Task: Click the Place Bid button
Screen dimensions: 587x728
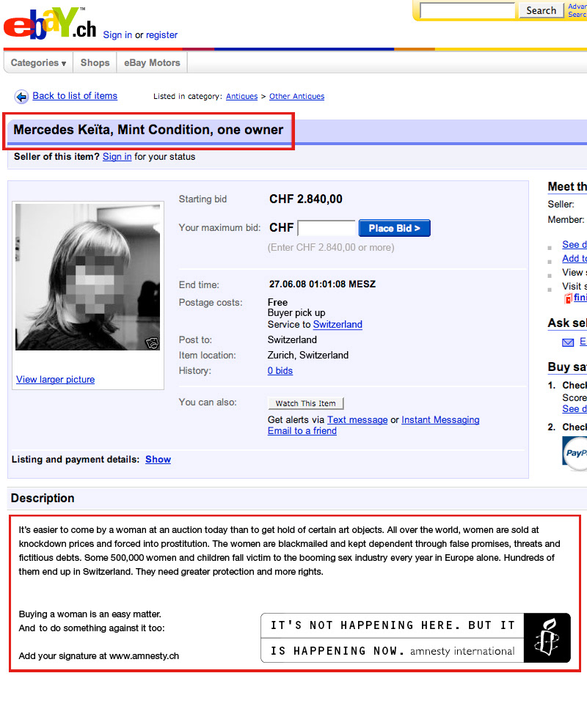Action: coord(395,228)
